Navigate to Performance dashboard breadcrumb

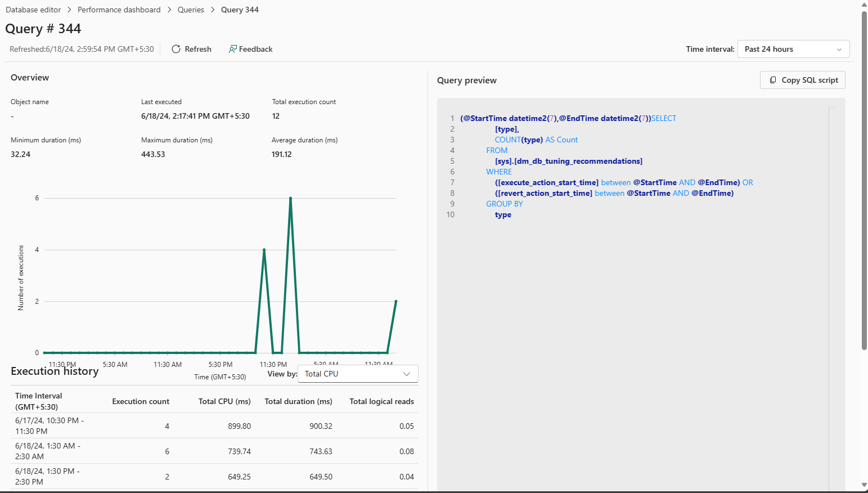tap(119, 10)
